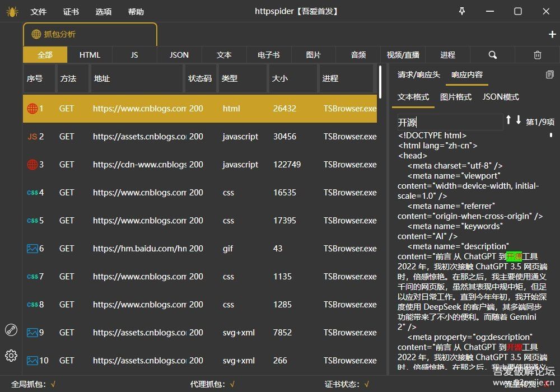
Task: Sort list by the 状态码 column header
Action: pos(200,78)
